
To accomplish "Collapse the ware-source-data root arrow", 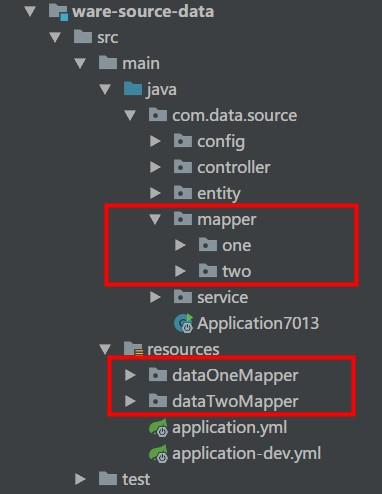I will coord(30,11).
